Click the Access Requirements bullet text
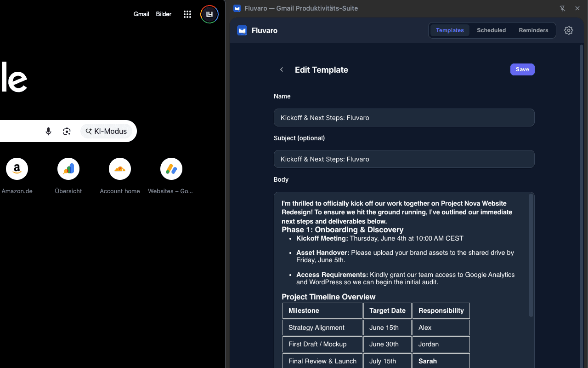 pos(405,278)
